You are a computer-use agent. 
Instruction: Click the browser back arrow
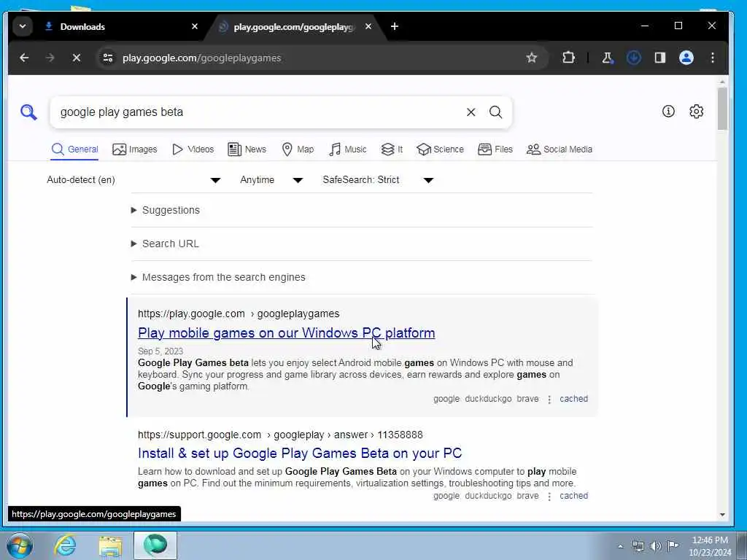click(24, 58)
